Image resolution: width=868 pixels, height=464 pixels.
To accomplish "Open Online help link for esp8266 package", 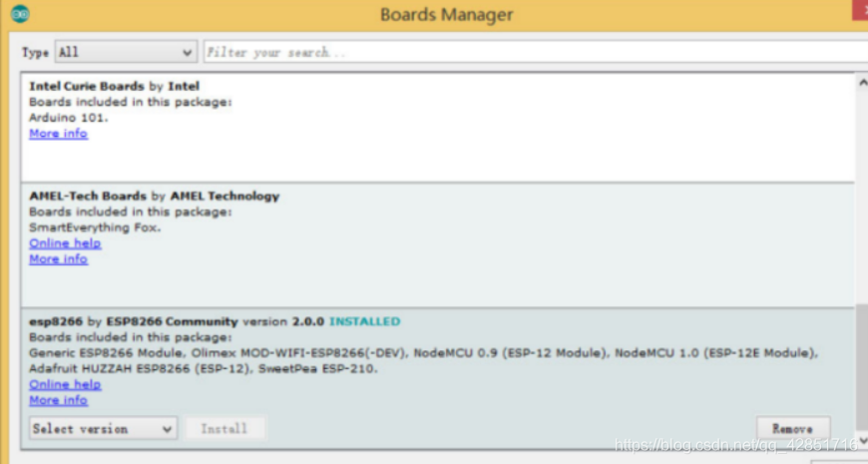I will 65,384.
